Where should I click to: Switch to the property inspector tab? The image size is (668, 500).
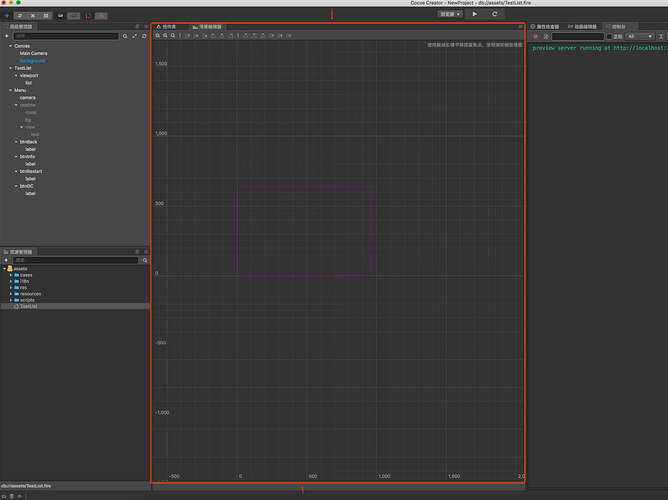[x=546, y=26]
